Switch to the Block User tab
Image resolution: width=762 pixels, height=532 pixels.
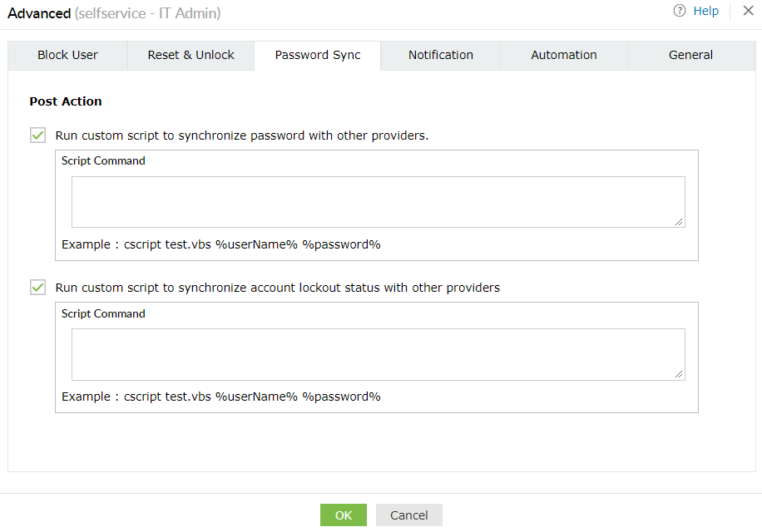pos(67,55)
